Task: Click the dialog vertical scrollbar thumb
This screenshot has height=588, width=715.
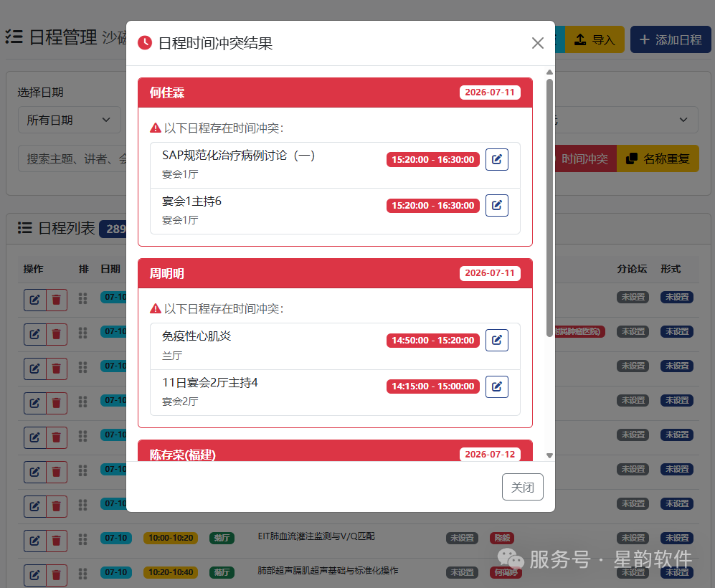Action: 549,208
